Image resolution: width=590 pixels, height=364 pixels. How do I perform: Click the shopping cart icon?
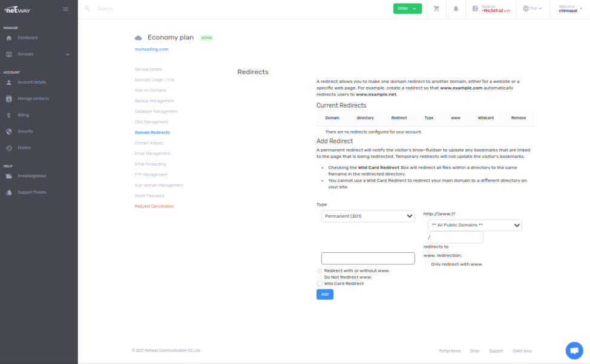(436, 8)
